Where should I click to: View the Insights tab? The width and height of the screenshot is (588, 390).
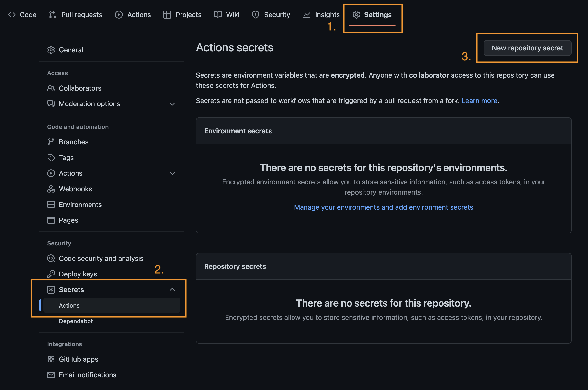[x=321, y=15]
